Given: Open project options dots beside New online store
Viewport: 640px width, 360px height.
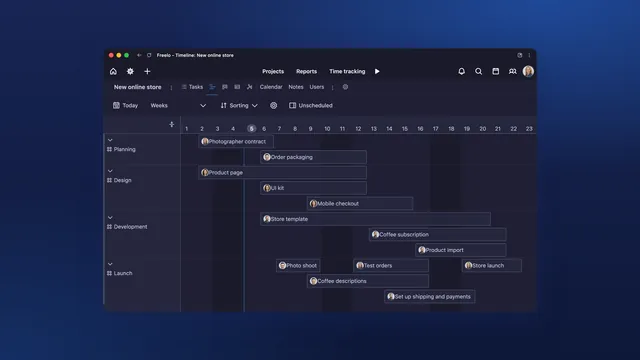Looking at the screenshot, I should (x=171, y=87).
